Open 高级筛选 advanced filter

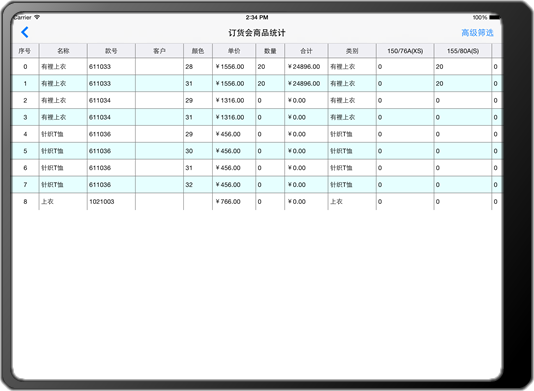coord(477,33)
